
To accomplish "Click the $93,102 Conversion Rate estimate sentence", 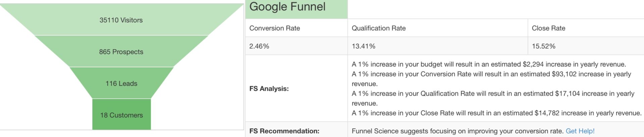I will 491,79.
